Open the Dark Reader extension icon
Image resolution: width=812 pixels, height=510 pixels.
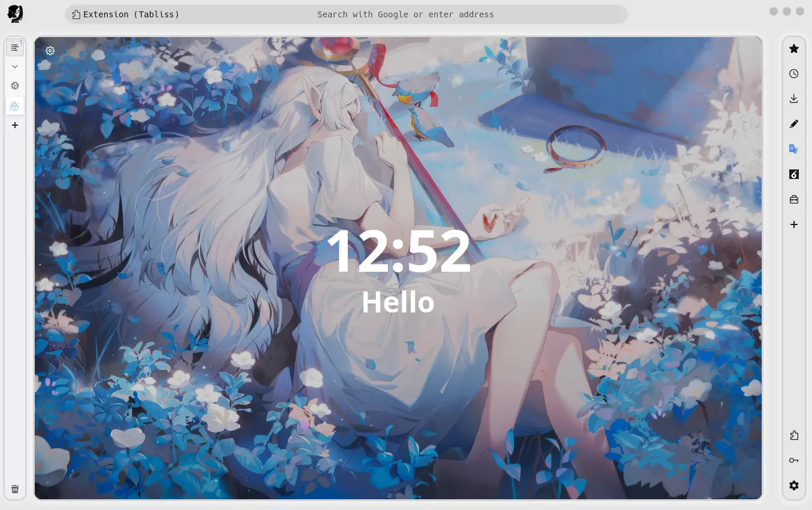coord(793,174)
